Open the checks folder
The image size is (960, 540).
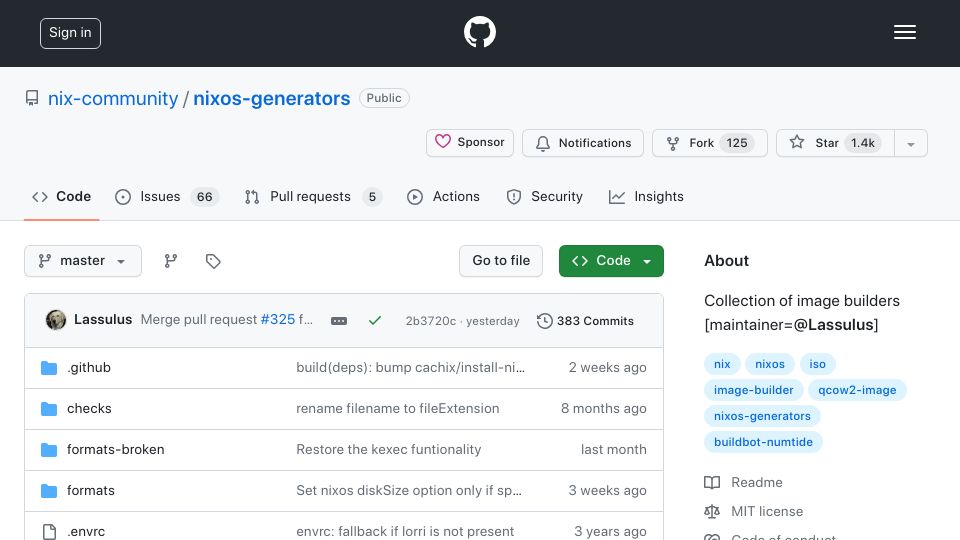[89, 408]
